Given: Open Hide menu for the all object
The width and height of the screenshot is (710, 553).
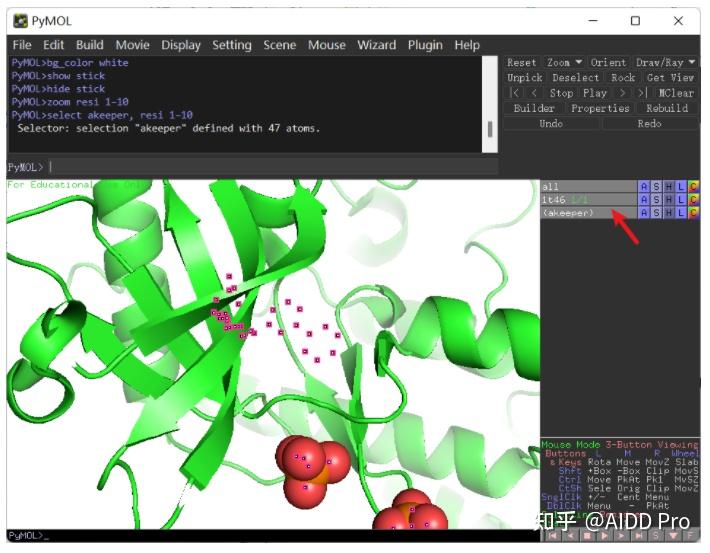Looking at the screenshot, I should coord(669,187).
